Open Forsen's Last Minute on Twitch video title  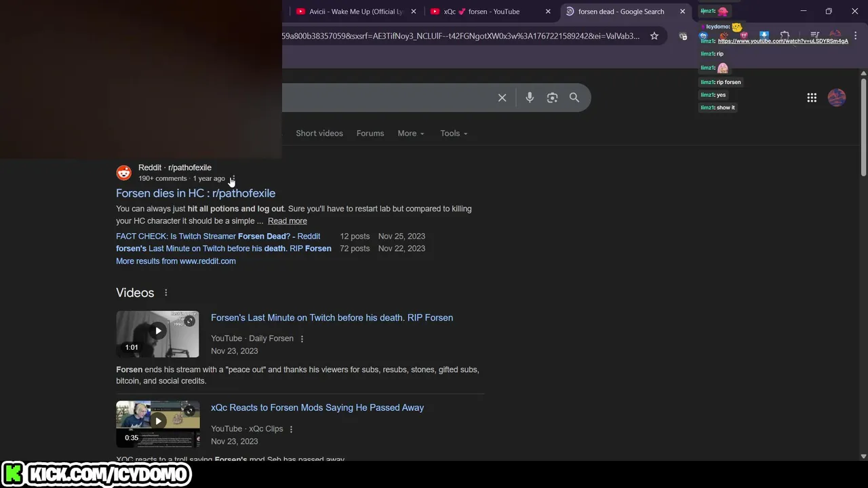point(332,318)
